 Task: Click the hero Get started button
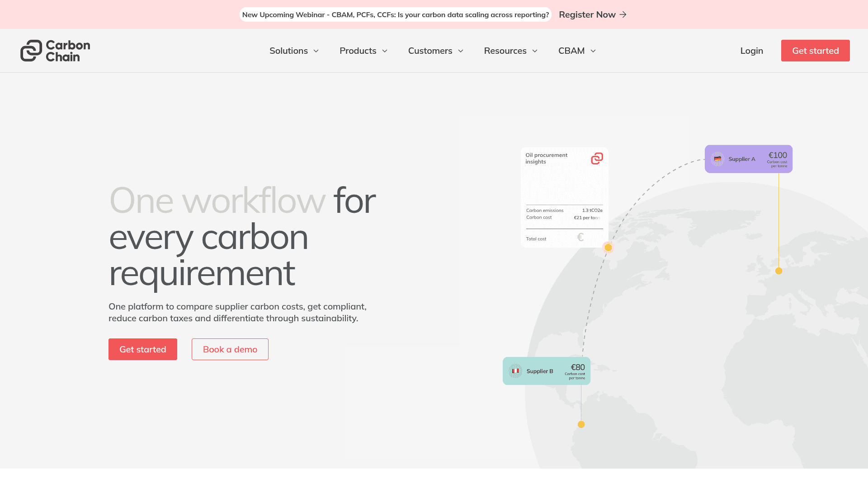click(x=143, y=349)
